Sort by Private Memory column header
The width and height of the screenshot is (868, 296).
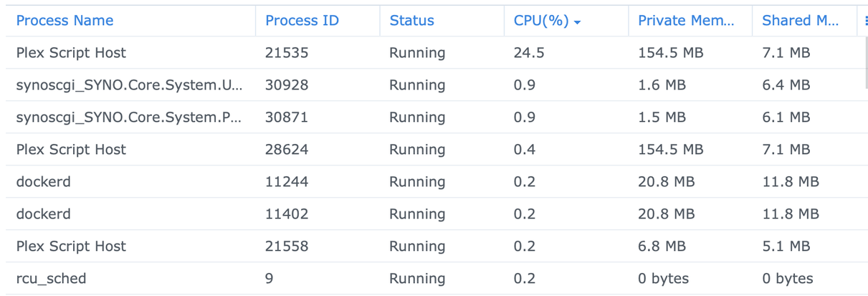pos(685,21)
